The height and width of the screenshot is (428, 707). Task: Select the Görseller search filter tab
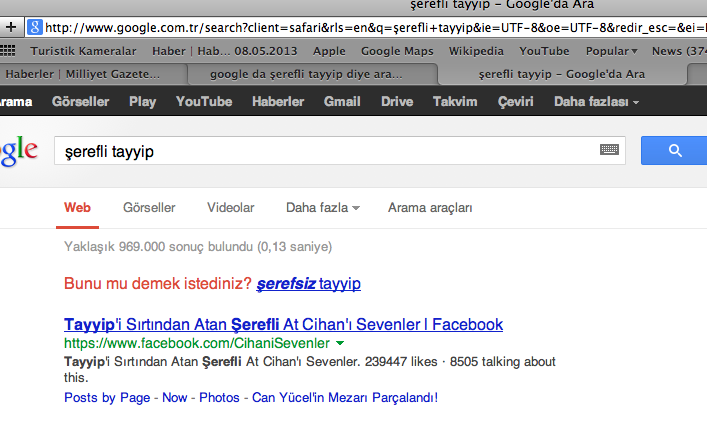[x=149, y=208]
